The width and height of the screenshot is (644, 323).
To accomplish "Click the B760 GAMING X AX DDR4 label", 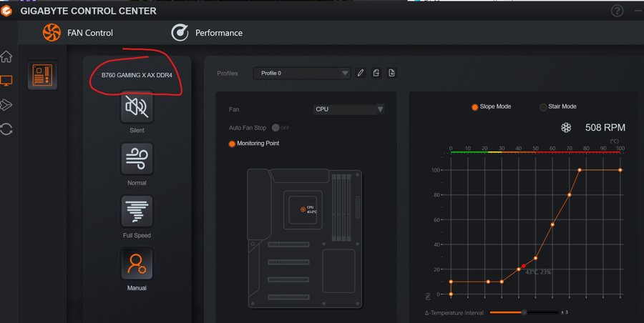I will tap(137, 75).
